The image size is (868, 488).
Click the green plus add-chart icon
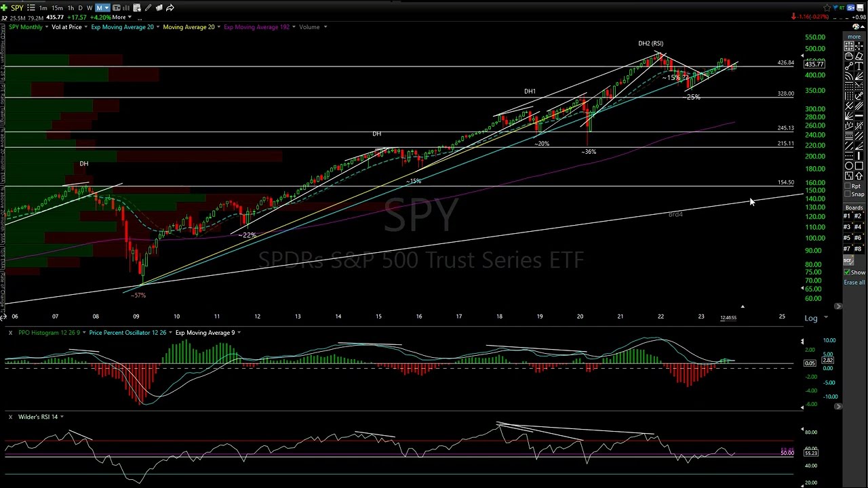(x=4, y=7)
